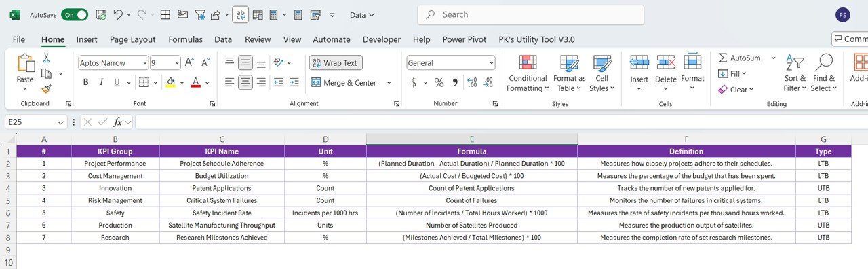Click the Bottom Align icon

[261, 62]
